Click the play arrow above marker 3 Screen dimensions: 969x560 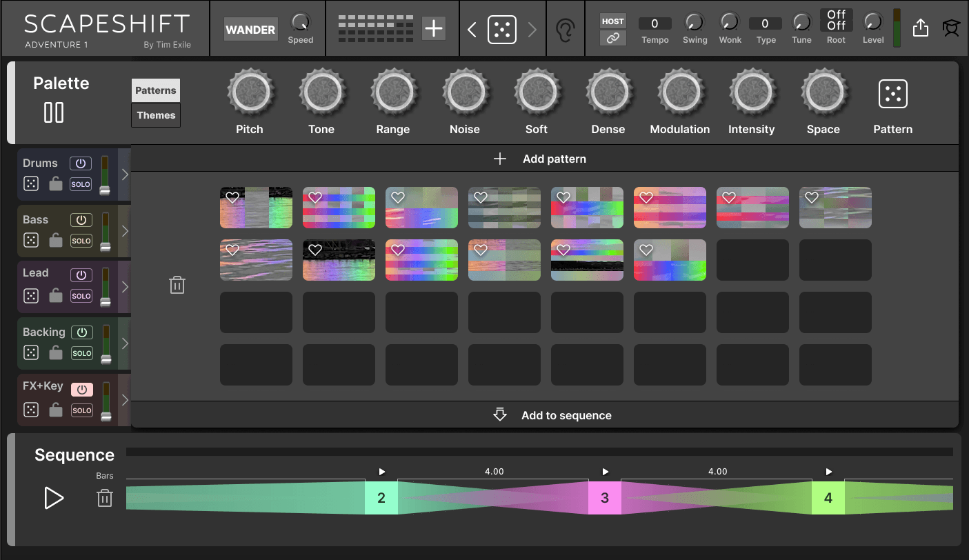coord(605,472)
